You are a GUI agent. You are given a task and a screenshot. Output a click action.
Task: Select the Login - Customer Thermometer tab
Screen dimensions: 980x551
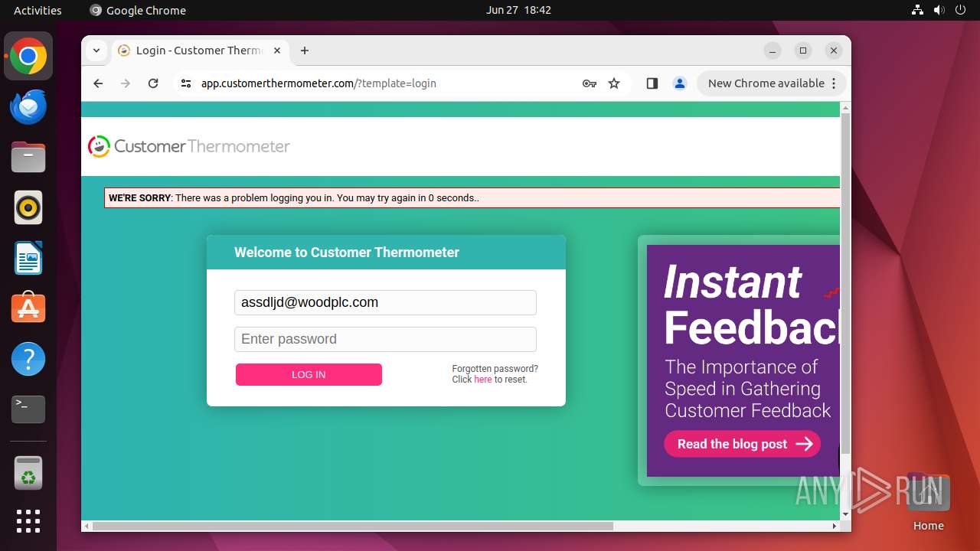coord(201,51)
